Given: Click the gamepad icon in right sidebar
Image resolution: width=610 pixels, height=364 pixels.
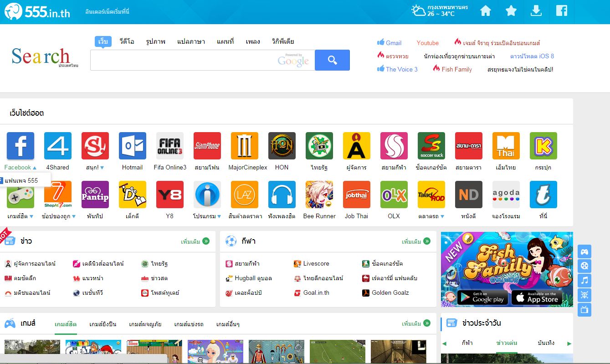Looking at the screenshot, I should coord(584,251).
